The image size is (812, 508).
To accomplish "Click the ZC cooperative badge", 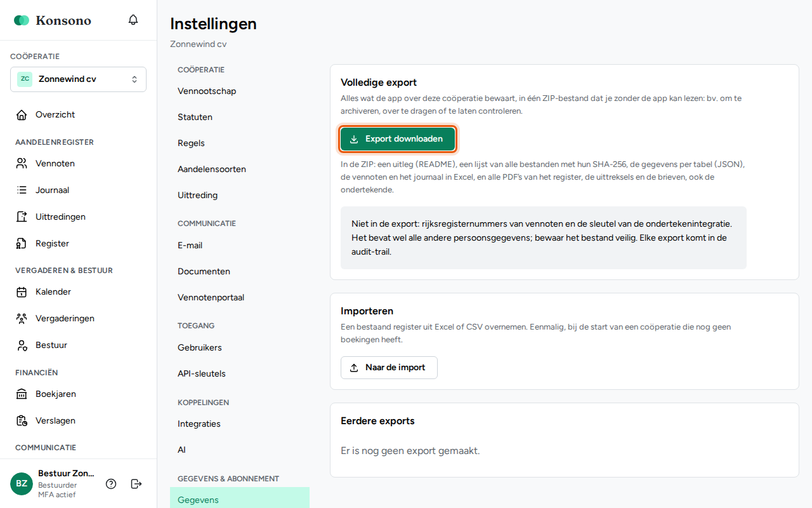I will pos(25,79).
